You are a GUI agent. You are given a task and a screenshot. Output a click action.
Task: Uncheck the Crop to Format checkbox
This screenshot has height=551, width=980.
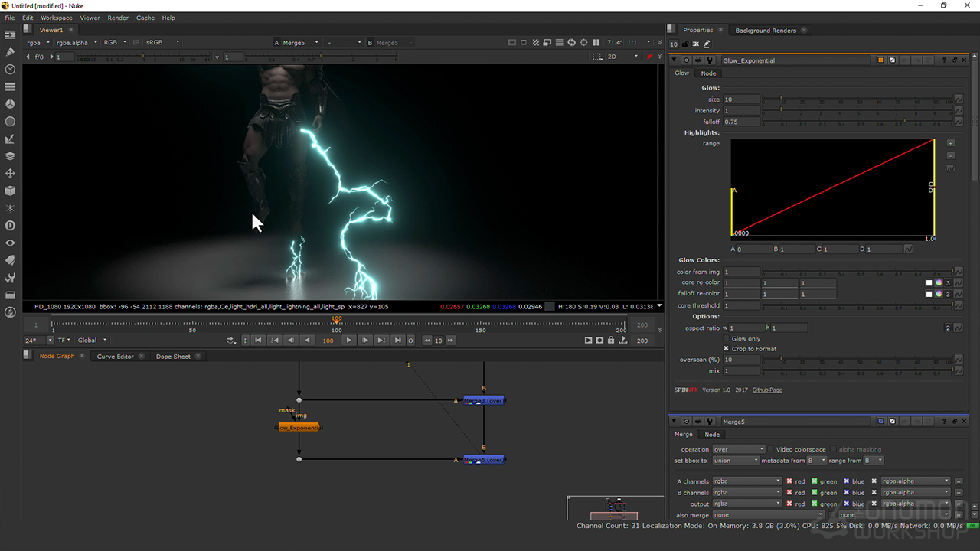(727, 349)
